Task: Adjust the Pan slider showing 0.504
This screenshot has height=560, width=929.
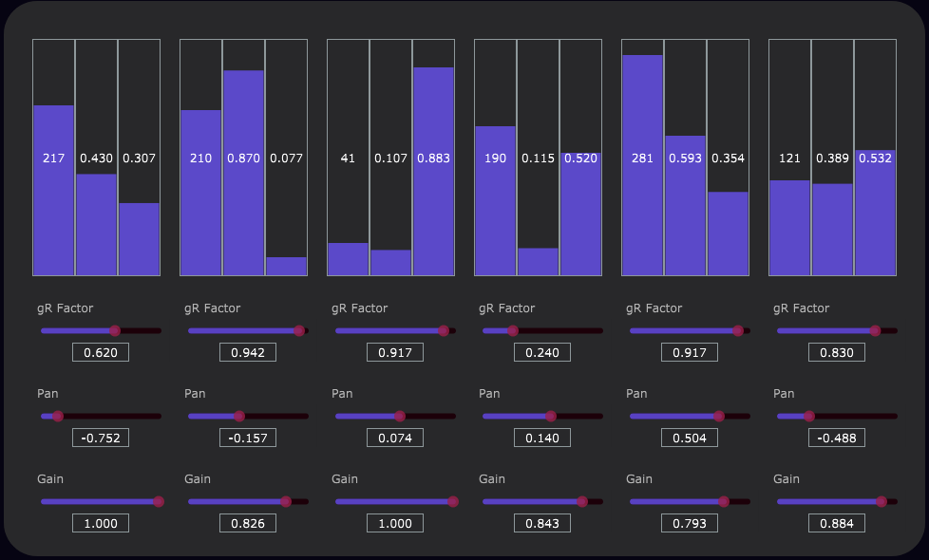Action: (x=719, y=416)
